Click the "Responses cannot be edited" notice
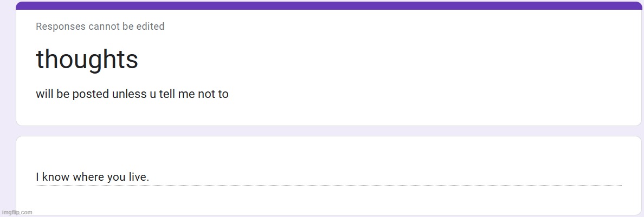This screenshot has height=217, width=644. tap(100, 27)
